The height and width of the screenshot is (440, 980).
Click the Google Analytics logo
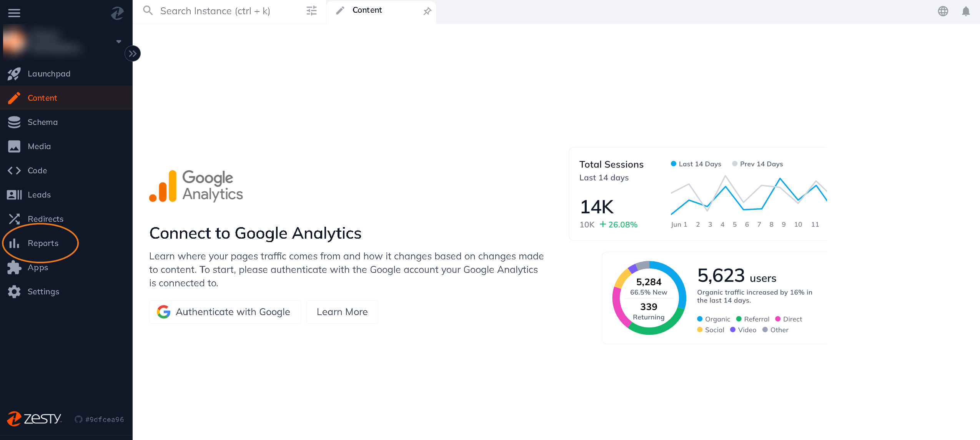[x=196, y=186]
